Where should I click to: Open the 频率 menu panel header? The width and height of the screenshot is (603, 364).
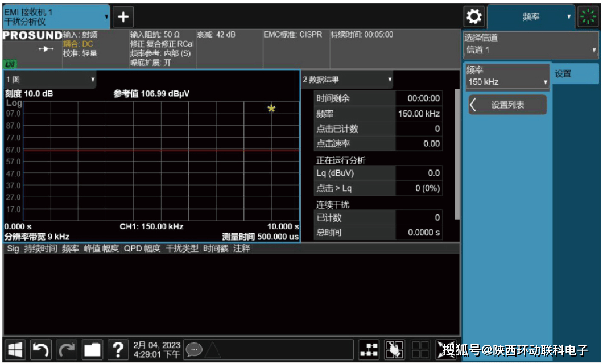click(531, 17)
